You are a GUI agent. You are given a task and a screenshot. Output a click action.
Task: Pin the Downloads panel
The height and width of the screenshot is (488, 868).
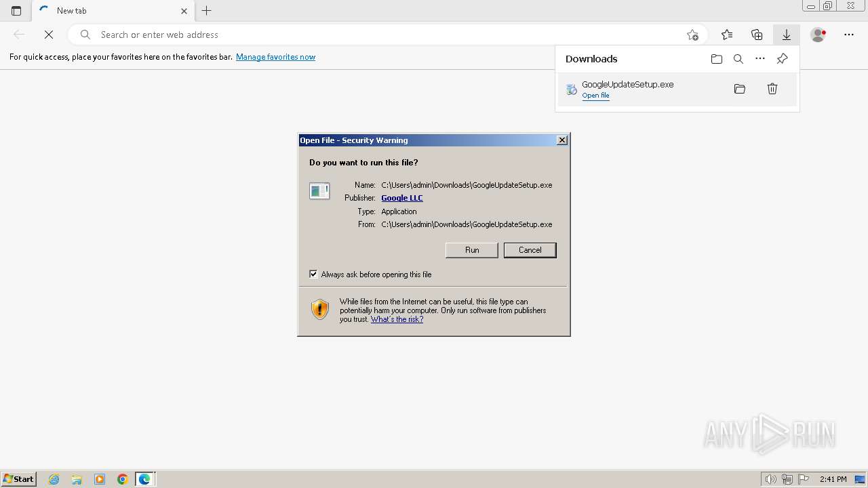coord(782,59)
